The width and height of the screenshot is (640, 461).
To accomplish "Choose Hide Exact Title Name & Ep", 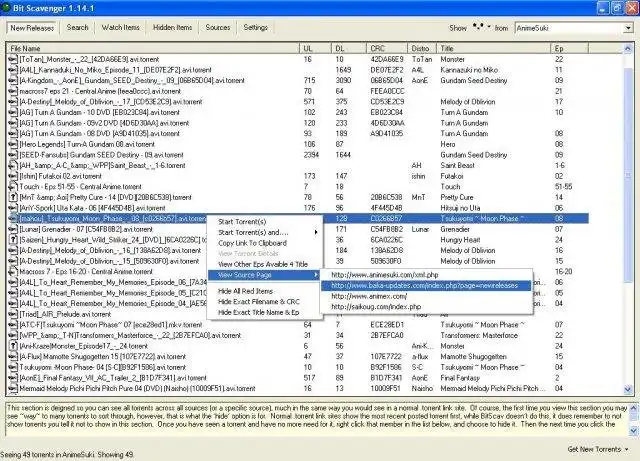I will 264,312.
